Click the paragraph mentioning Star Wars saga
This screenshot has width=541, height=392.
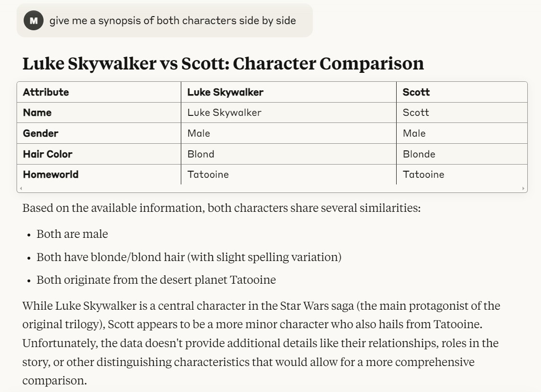(x=261, y=343)
